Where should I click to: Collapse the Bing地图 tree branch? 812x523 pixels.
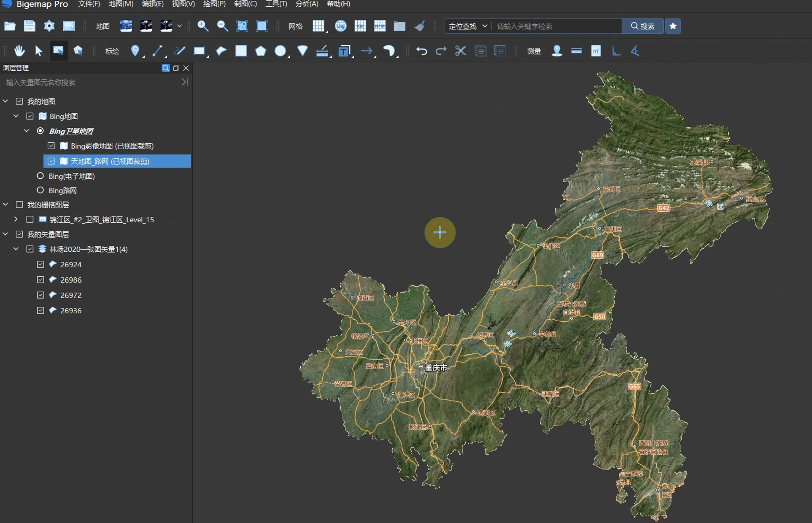point(16,116)
